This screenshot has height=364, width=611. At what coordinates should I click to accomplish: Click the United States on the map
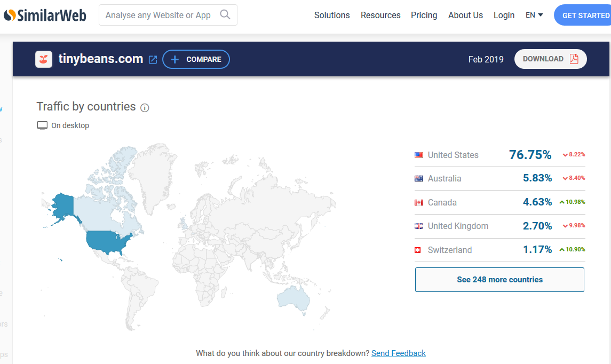tap(107, 242)
